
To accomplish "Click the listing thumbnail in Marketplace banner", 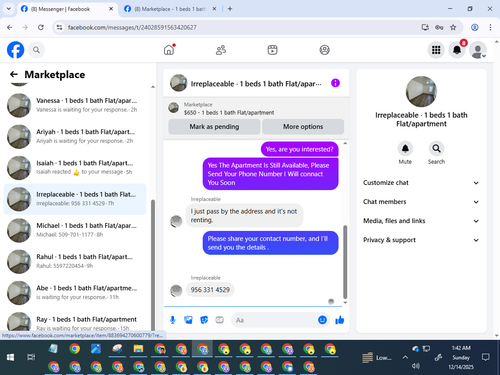I will [173, 108].
